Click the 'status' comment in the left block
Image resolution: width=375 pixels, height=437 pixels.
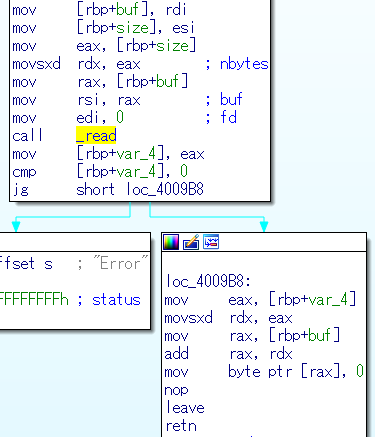pyautogui.click(x=116, y=299)
